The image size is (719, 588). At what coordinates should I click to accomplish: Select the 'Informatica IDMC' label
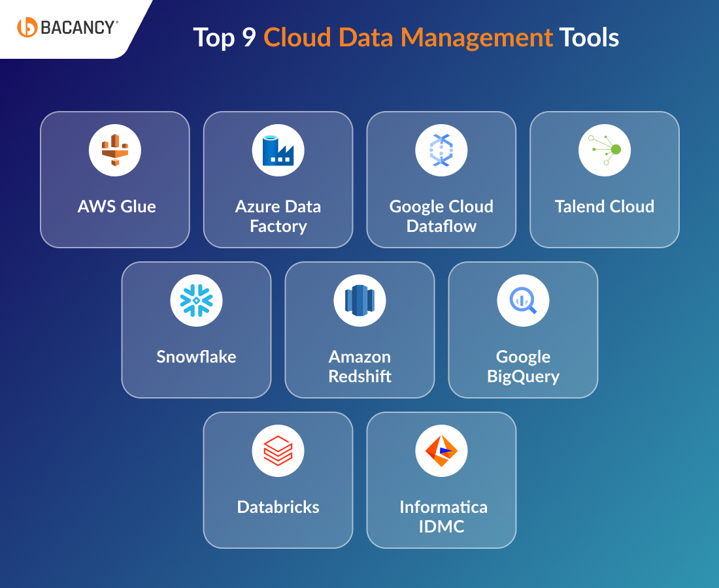(x=443, y=517)
